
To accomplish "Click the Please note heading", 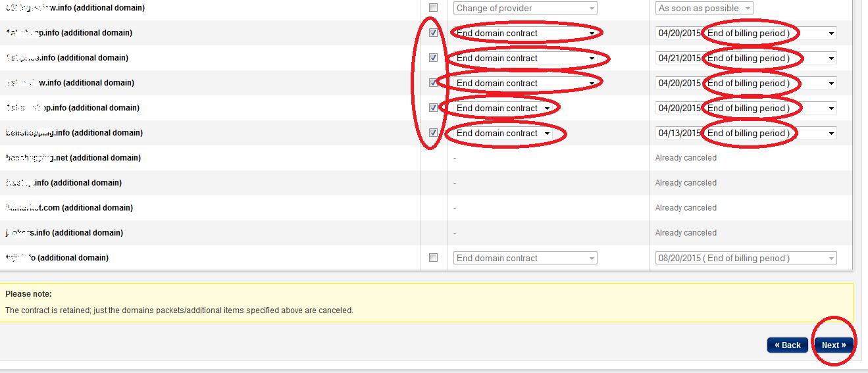I will tap(28, 294).
